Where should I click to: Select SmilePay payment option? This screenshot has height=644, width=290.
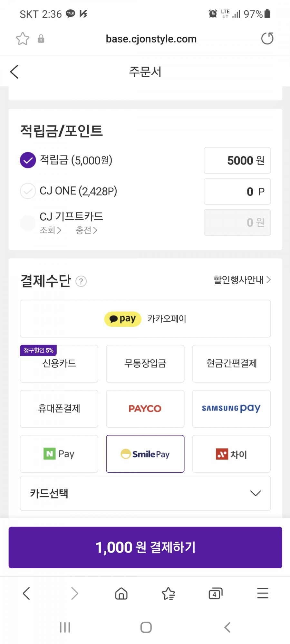(145, 454)
